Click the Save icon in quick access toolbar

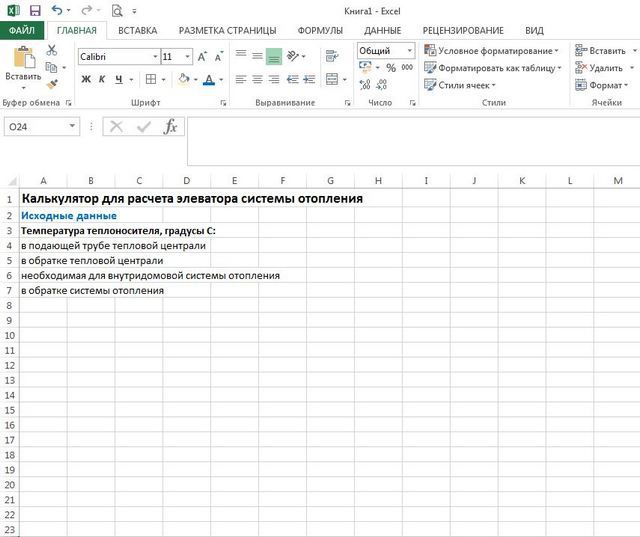click(35, 11)
